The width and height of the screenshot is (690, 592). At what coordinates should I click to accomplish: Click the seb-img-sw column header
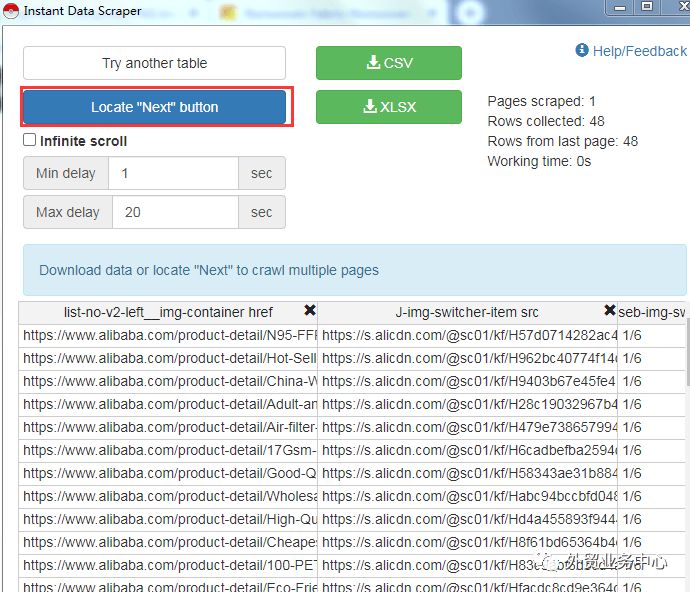pyautogui.click(x=652, y=312)
